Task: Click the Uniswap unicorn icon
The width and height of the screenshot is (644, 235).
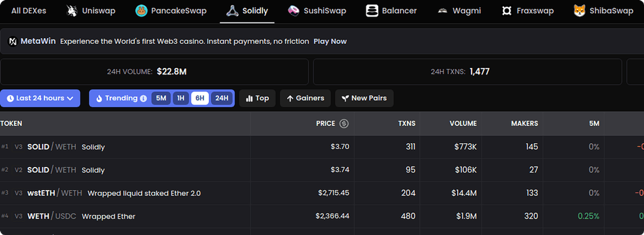Action: click(x=72, y=11)
